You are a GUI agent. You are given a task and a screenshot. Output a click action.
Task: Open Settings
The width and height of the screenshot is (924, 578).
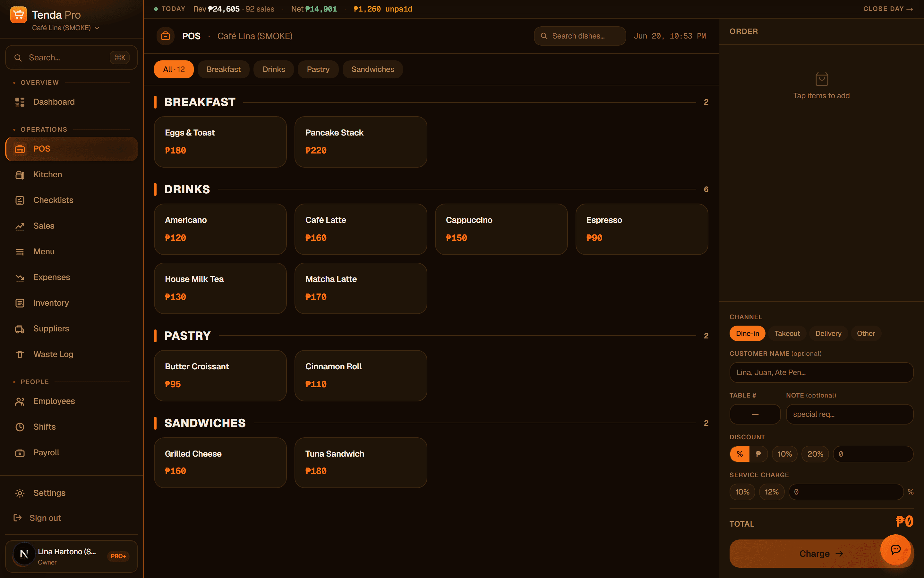[72, 493]
